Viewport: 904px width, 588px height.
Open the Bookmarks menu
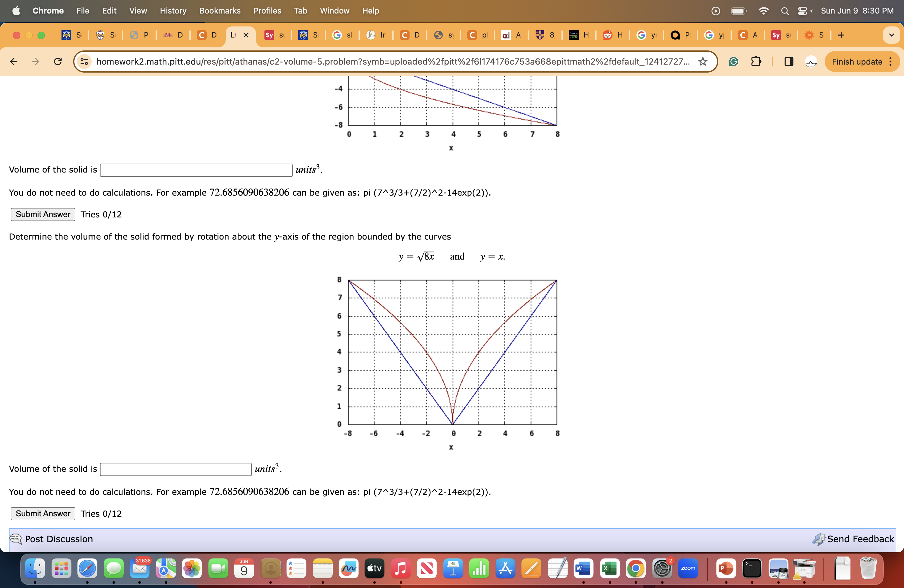(x=220, y=11)
